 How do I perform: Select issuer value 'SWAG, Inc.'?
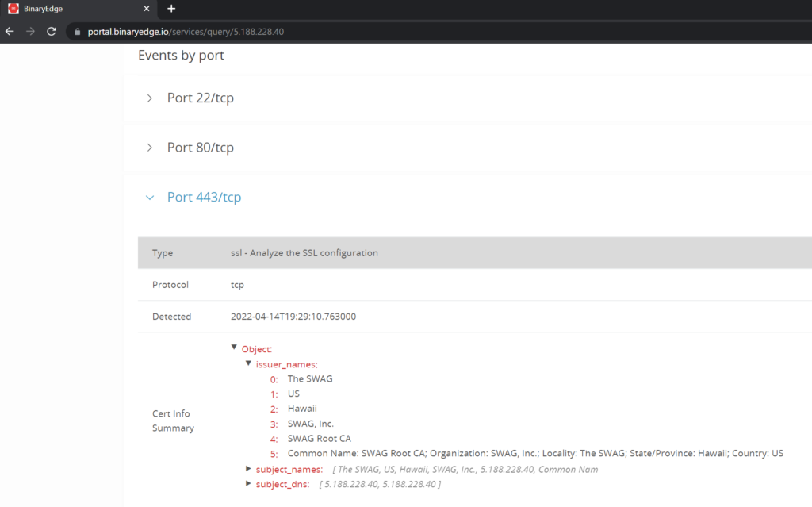(x=311, y=424)
